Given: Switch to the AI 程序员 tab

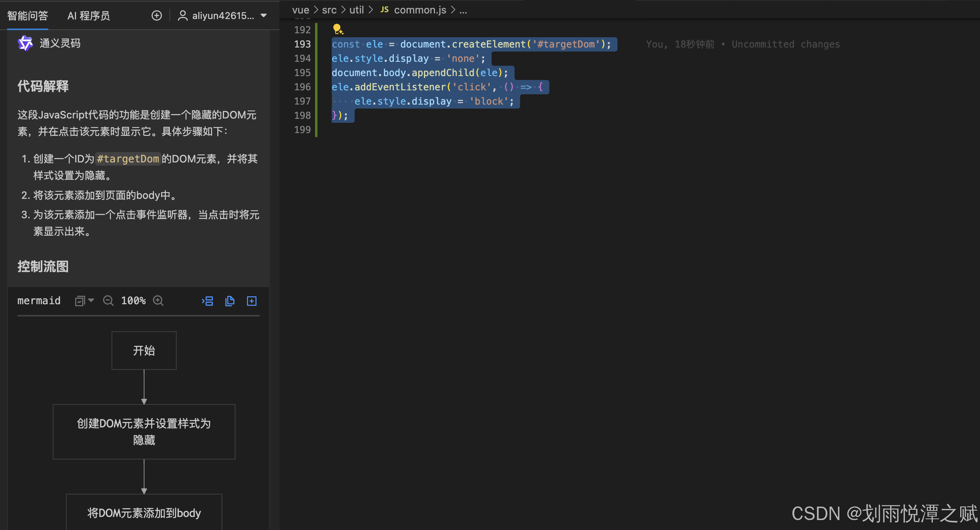Looking at the screenshot, I should click(89, 16).
